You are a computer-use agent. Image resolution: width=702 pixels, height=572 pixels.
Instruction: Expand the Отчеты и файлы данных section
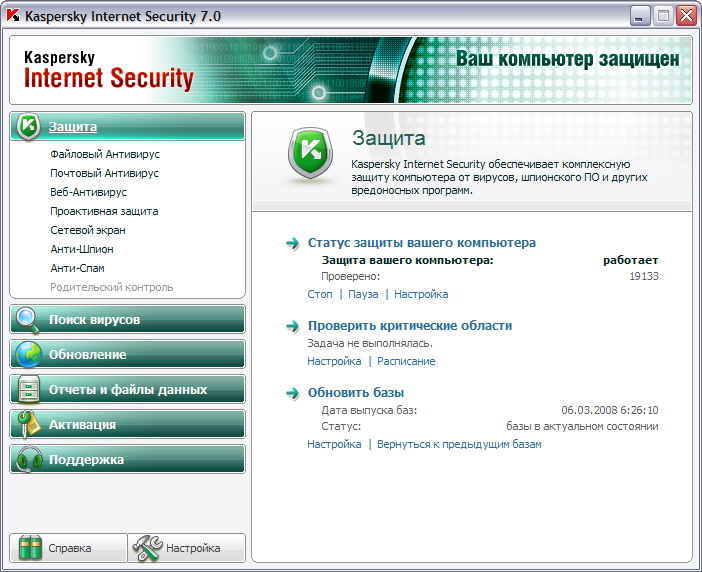coord(128,390)
